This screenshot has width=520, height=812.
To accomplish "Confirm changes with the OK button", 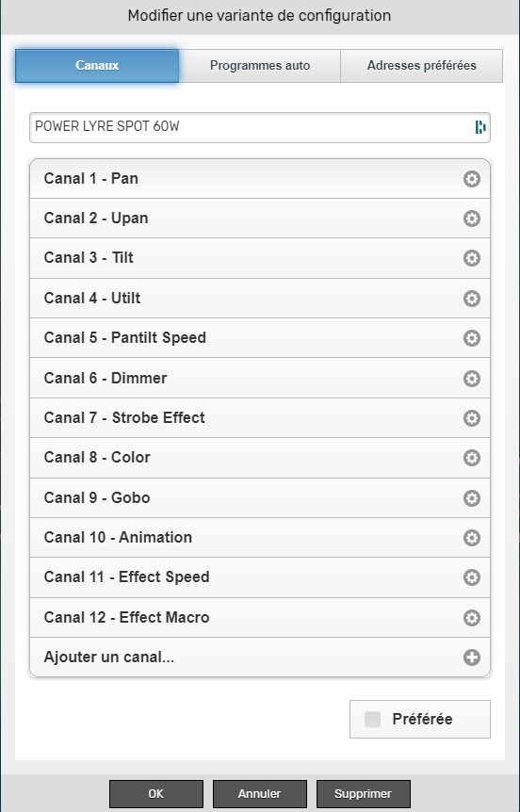I will click(x=155, y=794).
